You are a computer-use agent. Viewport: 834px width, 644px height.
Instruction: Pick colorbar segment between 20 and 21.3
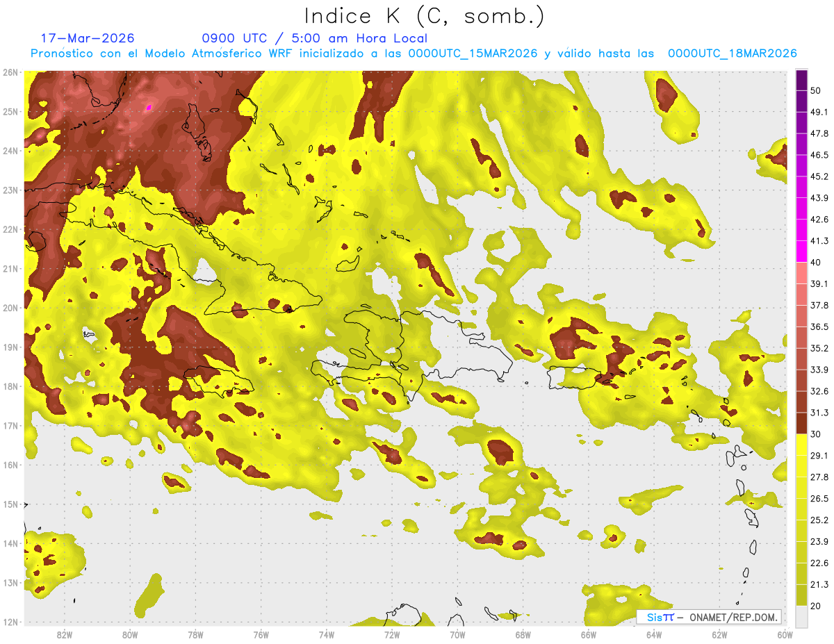(x=801, y=595)
